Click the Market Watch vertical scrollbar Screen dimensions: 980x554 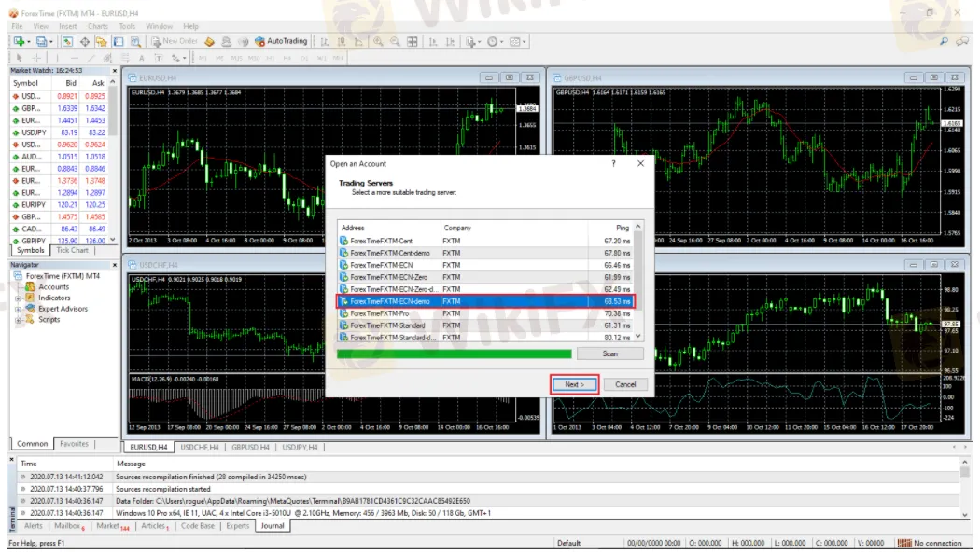click(113, 160)
